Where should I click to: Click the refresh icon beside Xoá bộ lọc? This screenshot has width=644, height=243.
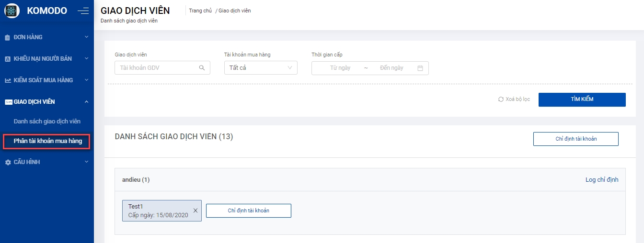[501, 99]
